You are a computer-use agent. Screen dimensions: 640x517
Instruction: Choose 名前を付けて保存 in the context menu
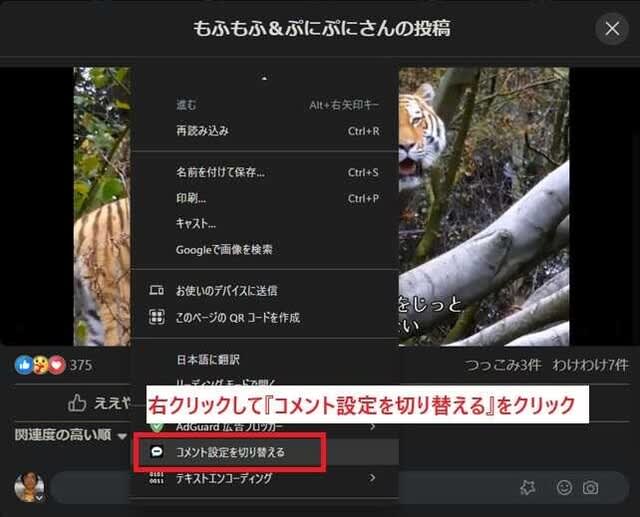220,172
